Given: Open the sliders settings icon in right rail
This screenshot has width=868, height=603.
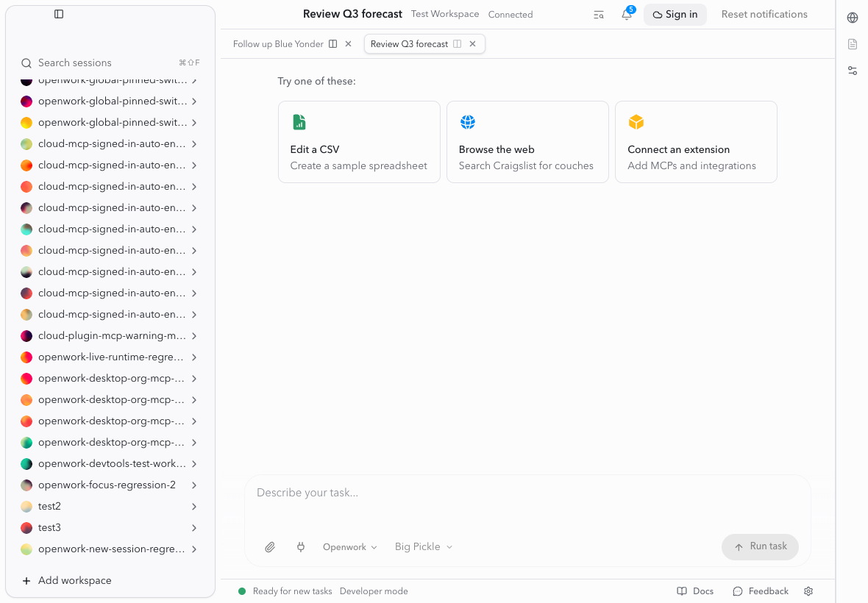Looking at the screenshot, I should tap(853, 71).
